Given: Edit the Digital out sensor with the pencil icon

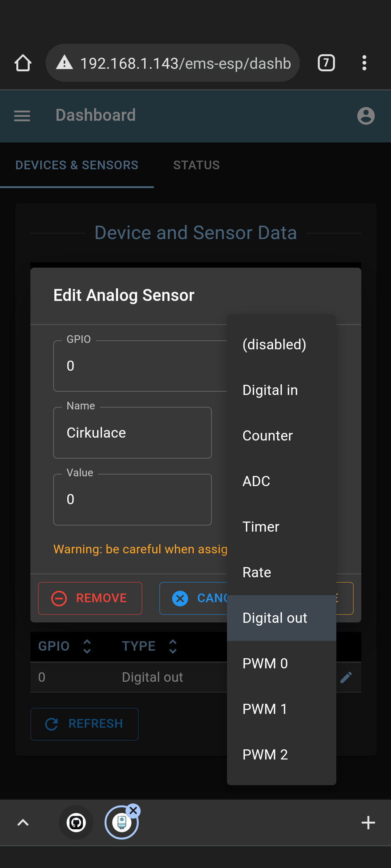Looking at the screenshot, I should pos(346,677).
